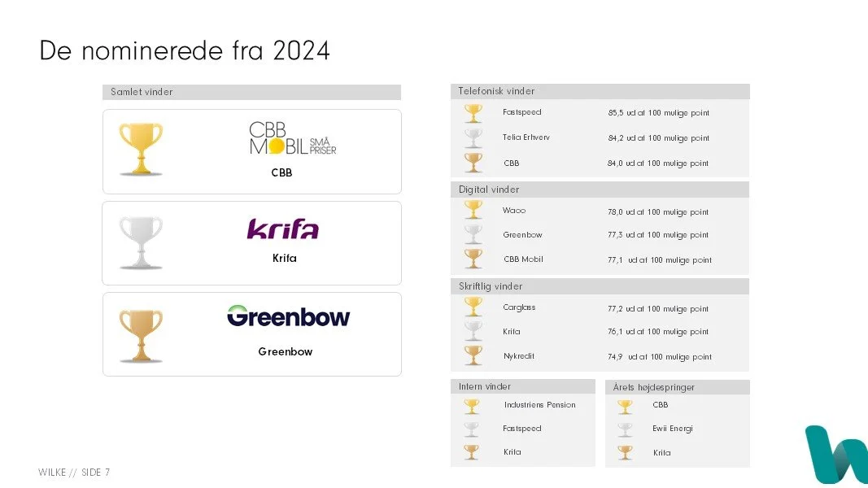Image resolution: width=868 pixels, height=488 pixels.
Task: Click silver trophy next to Telia Erhverv
Action: [473, 138]
